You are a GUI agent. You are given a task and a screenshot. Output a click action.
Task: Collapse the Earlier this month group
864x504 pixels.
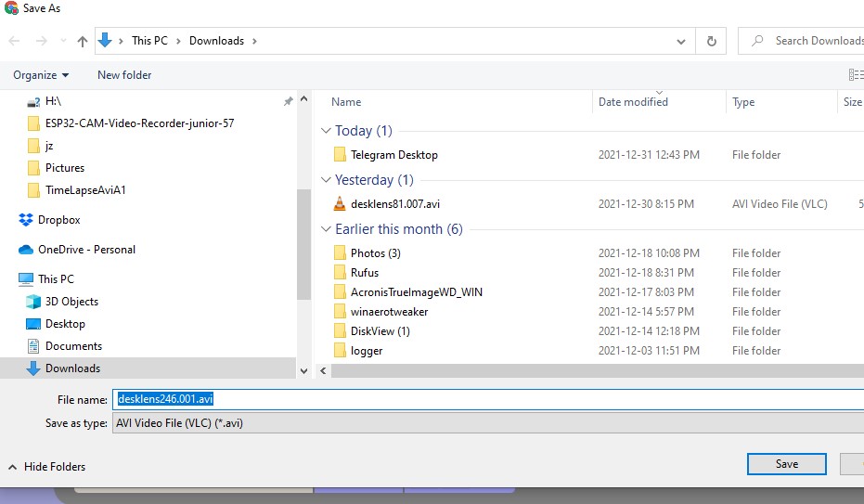coord(325,229)
